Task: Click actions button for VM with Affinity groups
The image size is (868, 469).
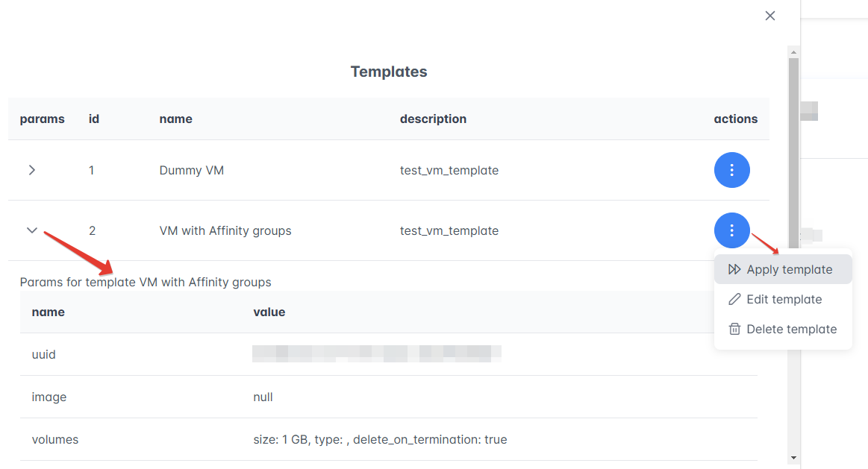Action: (x=731, y=230)
